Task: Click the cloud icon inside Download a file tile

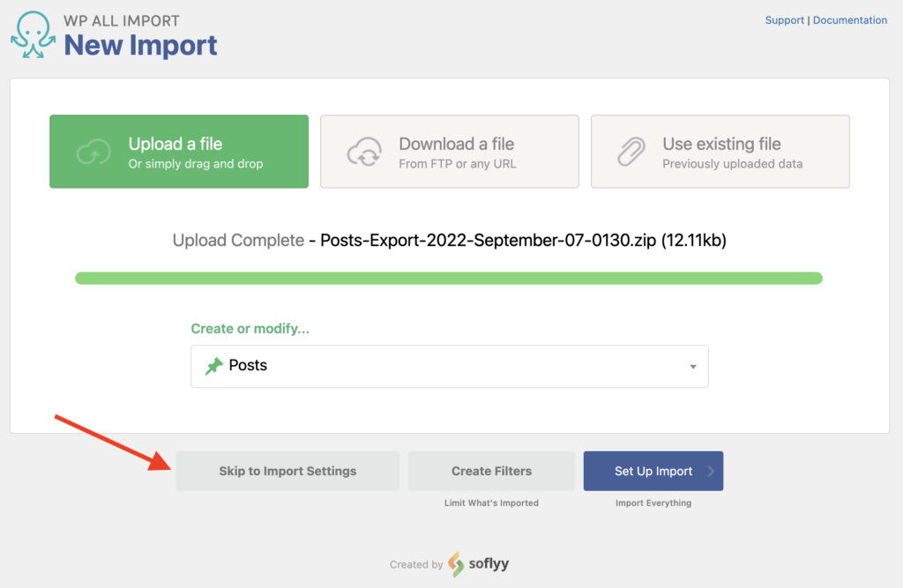Action: (x=362, y=151)
